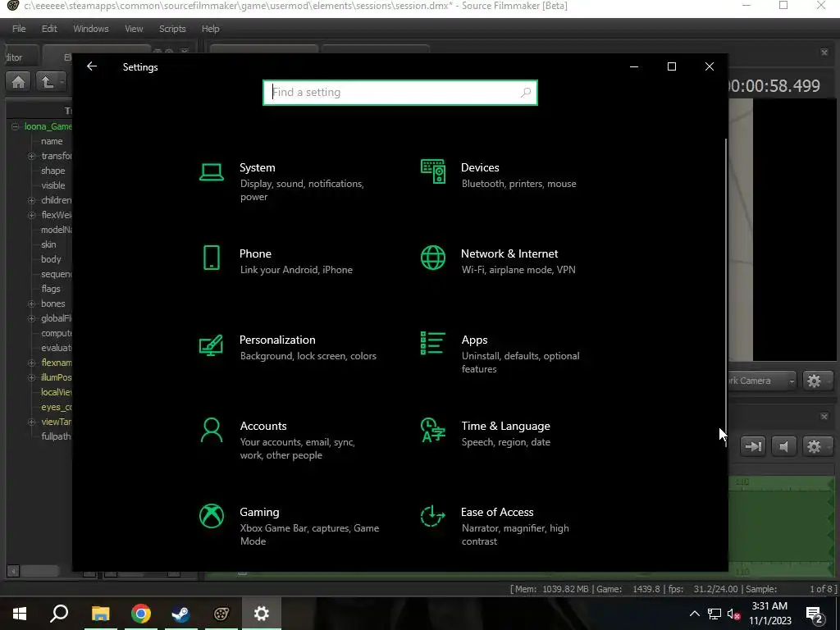Click the Settings window vertical scrollbar
This screenshot has height=630, width=840.
click(726, 292)
